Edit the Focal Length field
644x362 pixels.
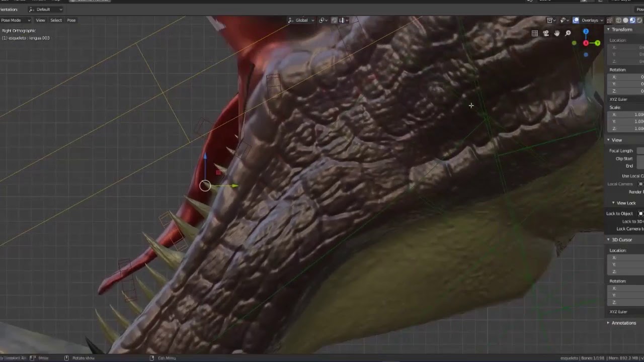click(640, 151)
